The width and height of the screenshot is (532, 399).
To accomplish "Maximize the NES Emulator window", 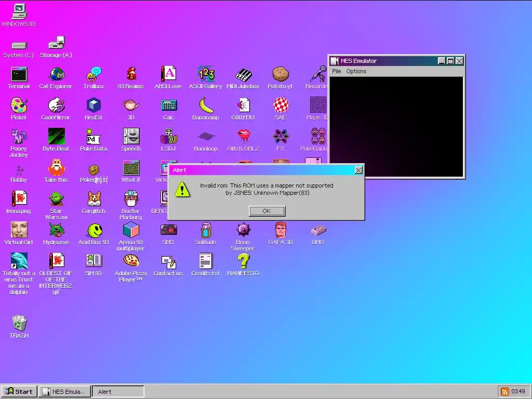I will tap(450, 61).
